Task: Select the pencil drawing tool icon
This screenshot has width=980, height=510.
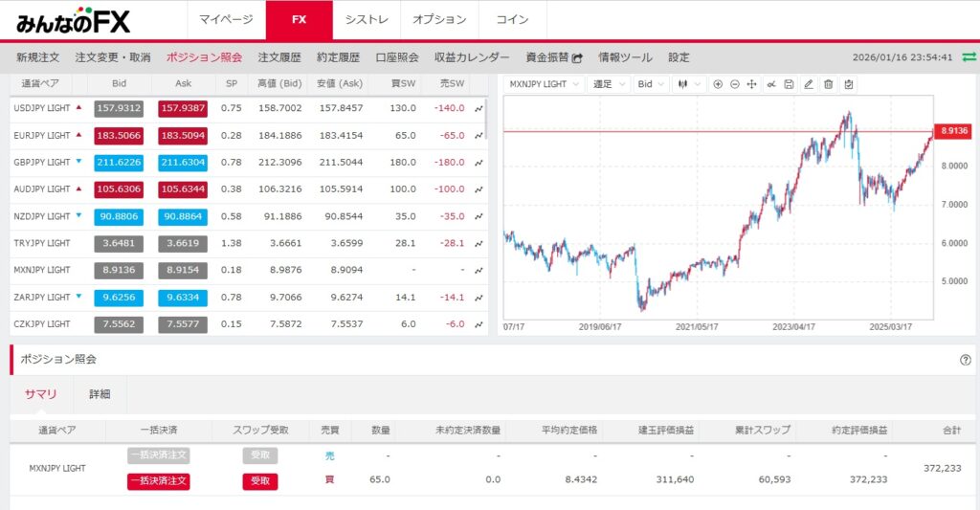Action: (809, 84)
